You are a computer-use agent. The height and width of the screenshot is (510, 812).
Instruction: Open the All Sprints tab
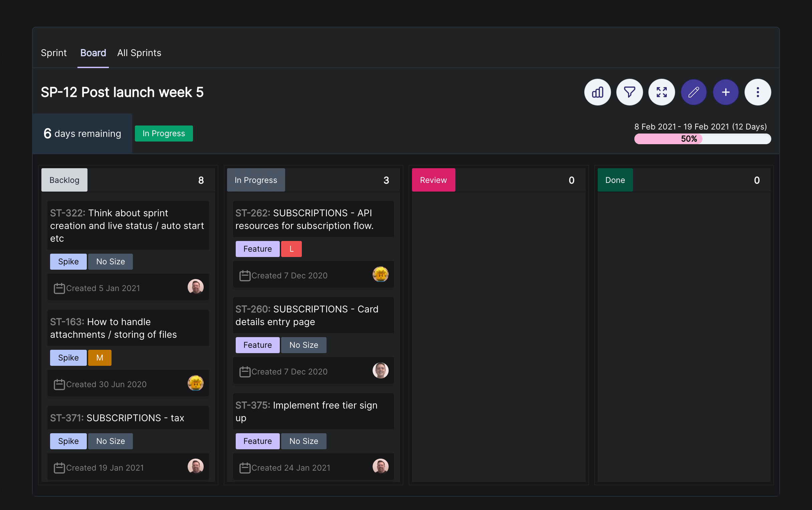pos(139,53)
